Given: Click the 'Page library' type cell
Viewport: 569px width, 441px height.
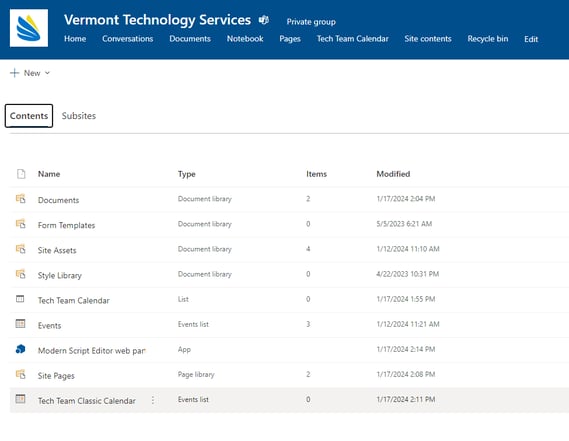Looking at the screenshot, I should coord(196,375).
